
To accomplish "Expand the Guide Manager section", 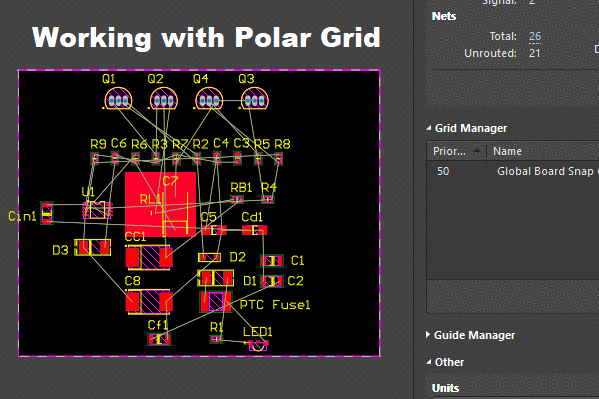I will click(428, 335).
